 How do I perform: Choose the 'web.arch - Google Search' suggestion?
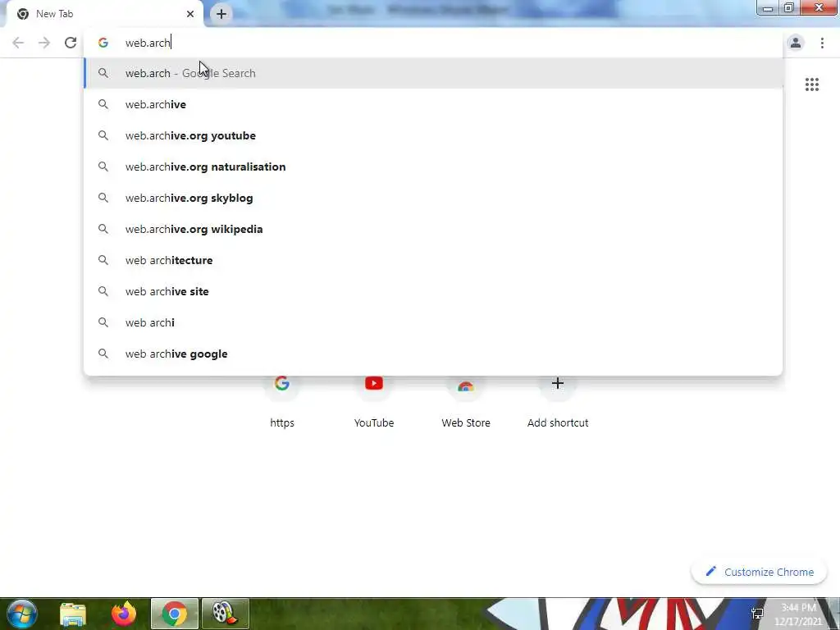(433, 73)
